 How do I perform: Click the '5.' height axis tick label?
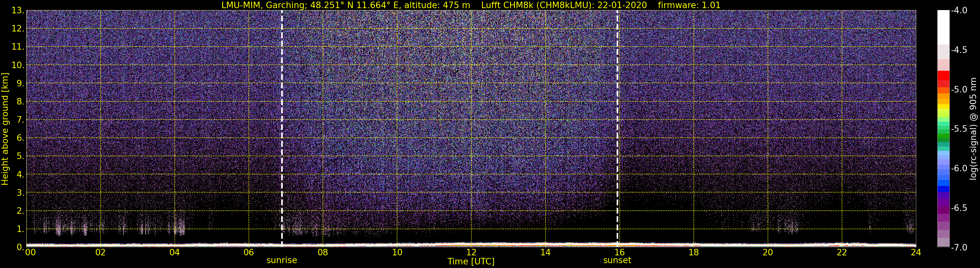click(20, 156)
